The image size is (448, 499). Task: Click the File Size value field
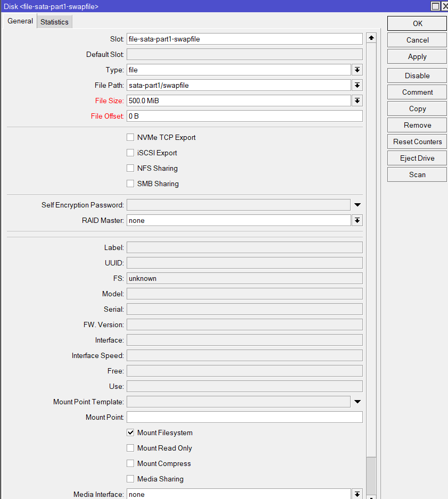[x=239, y=101]
